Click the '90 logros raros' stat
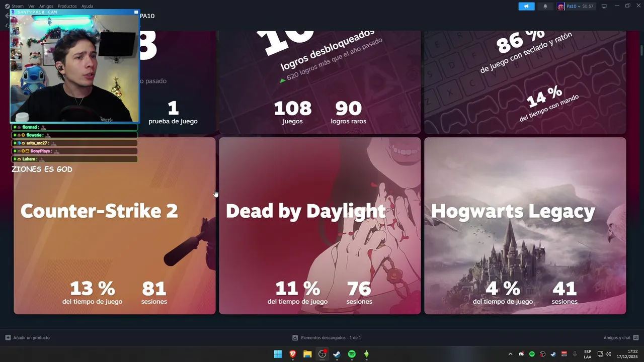The height and width of the screenshot is (362, 644). 348,112
